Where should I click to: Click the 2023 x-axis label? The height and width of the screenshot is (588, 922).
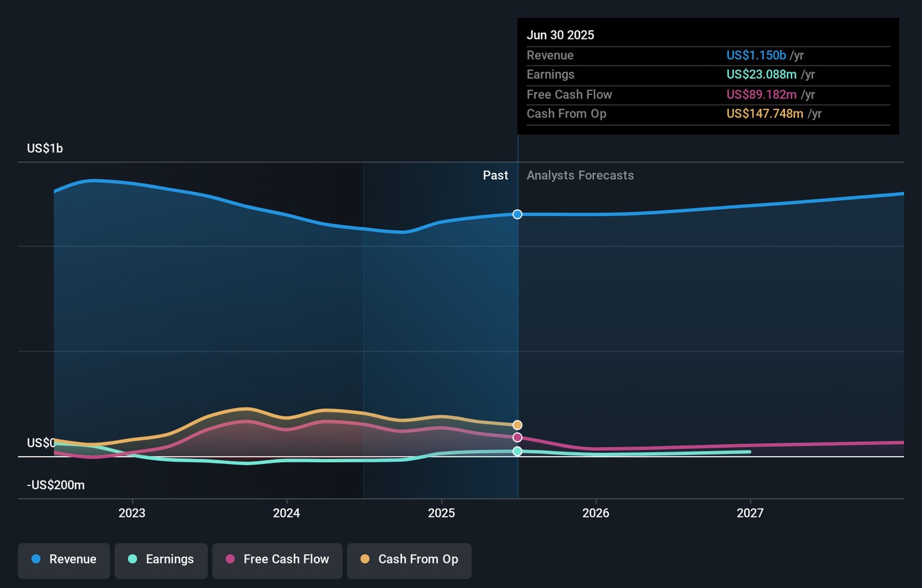pyautogui.click(x=132, y=513)
